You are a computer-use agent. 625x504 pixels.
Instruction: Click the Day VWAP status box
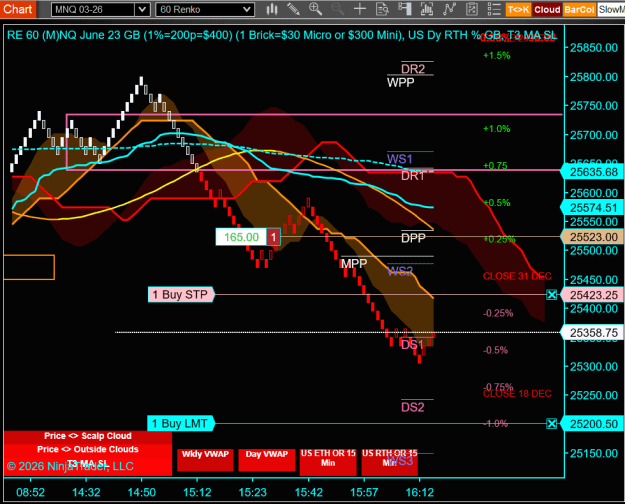[267, 460]
